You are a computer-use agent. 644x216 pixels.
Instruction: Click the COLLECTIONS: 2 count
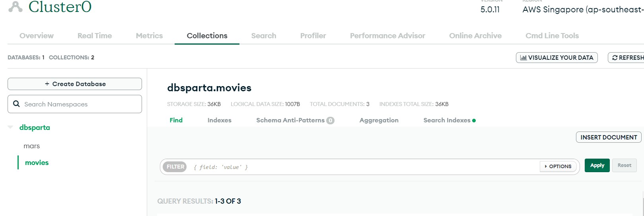coord(72,57)
